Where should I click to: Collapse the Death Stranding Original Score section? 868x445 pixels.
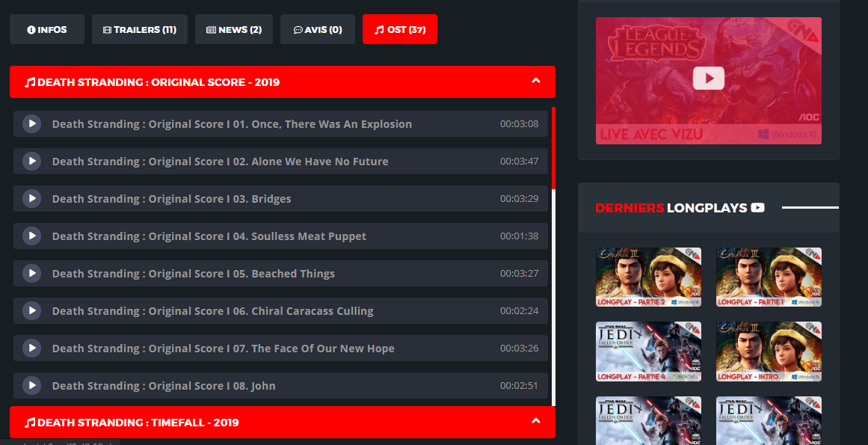[x=535, y=82]
